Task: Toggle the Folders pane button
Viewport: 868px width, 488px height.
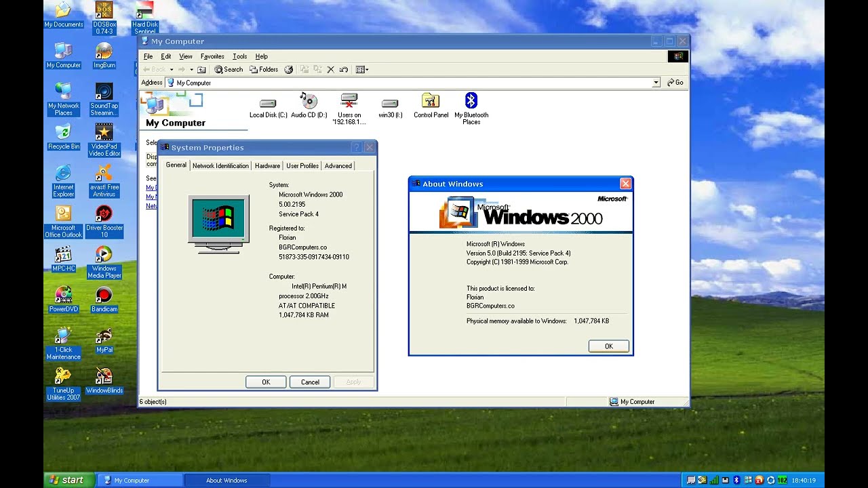Action: [264, 70]
